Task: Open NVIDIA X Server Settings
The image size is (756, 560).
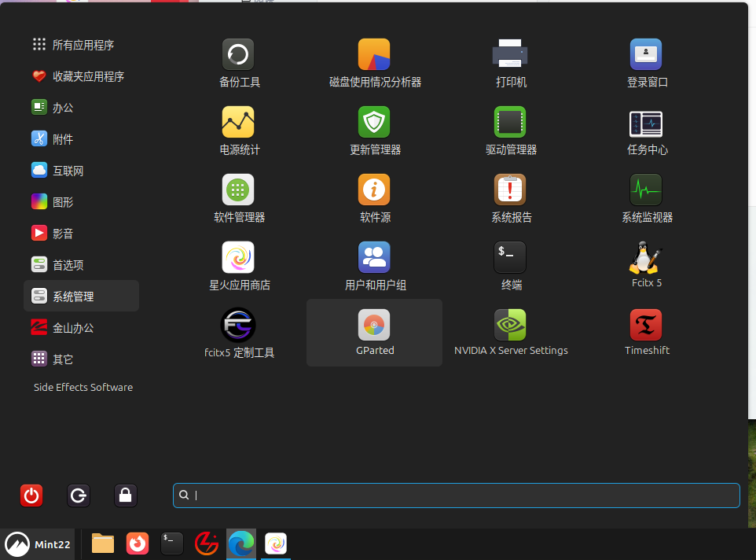Action: 511,333
